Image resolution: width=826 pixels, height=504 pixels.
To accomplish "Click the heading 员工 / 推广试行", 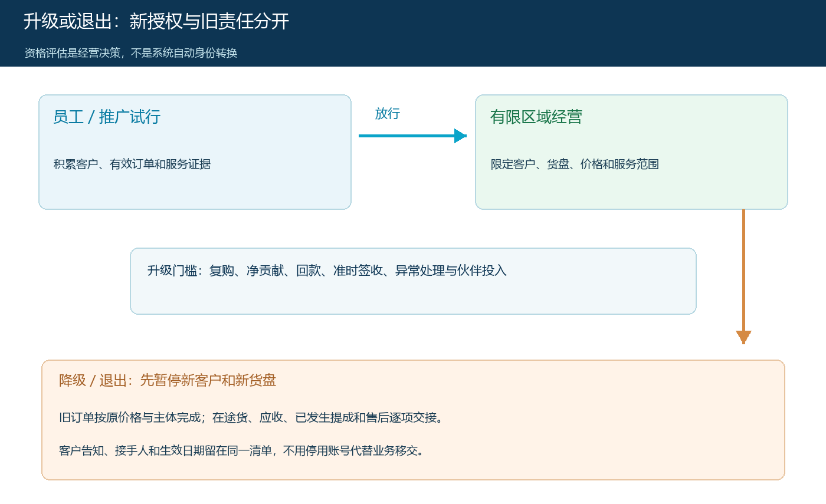I will click(107, 117).
